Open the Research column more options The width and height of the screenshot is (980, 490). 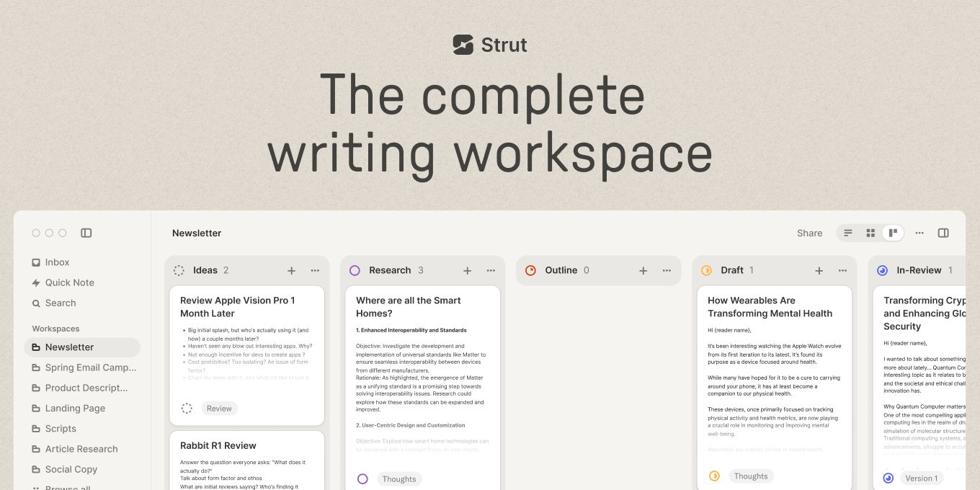[491, 271]
